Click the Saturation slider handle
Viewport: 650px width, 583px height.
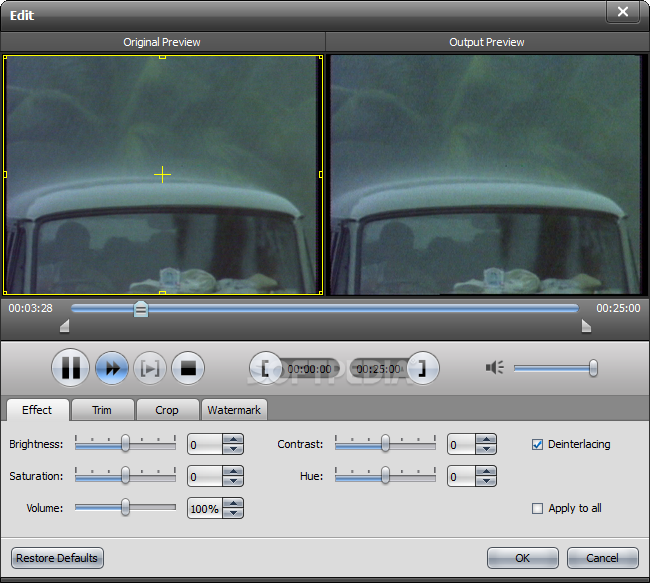(x=125, y=475)
